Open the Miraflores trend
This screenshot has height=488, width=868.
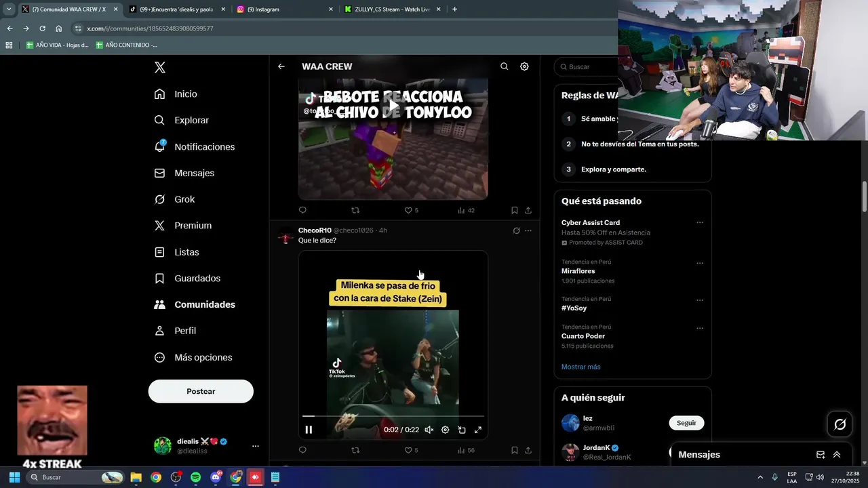point(578,271)
